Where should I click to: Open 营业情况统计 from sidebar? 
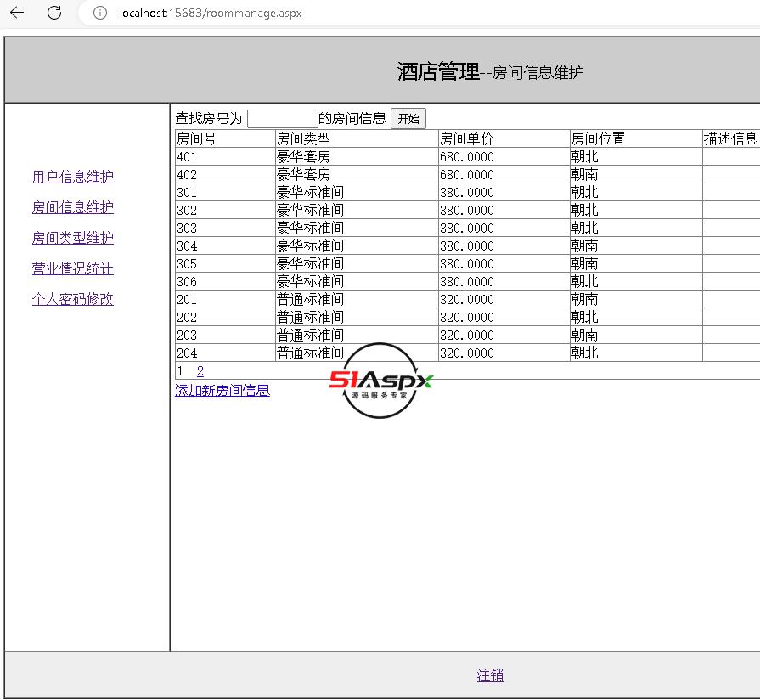[73, 268]
